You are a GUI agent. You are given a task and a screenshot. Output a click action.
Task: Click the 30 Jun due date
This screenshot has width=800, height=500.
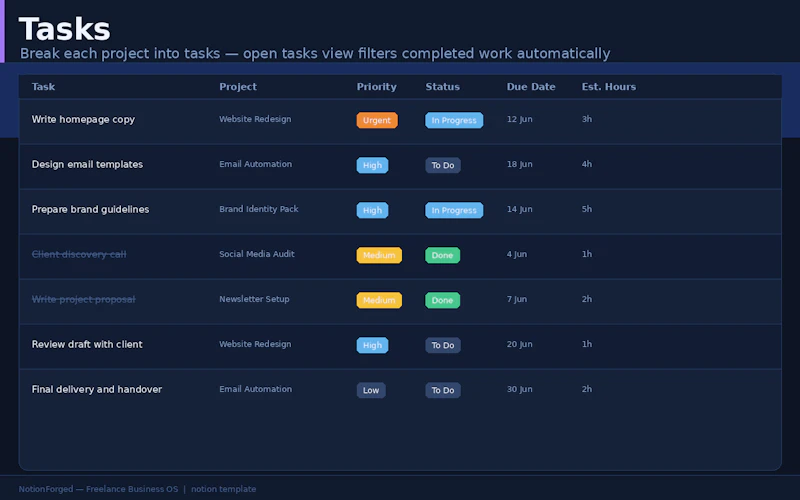point(519,389)
